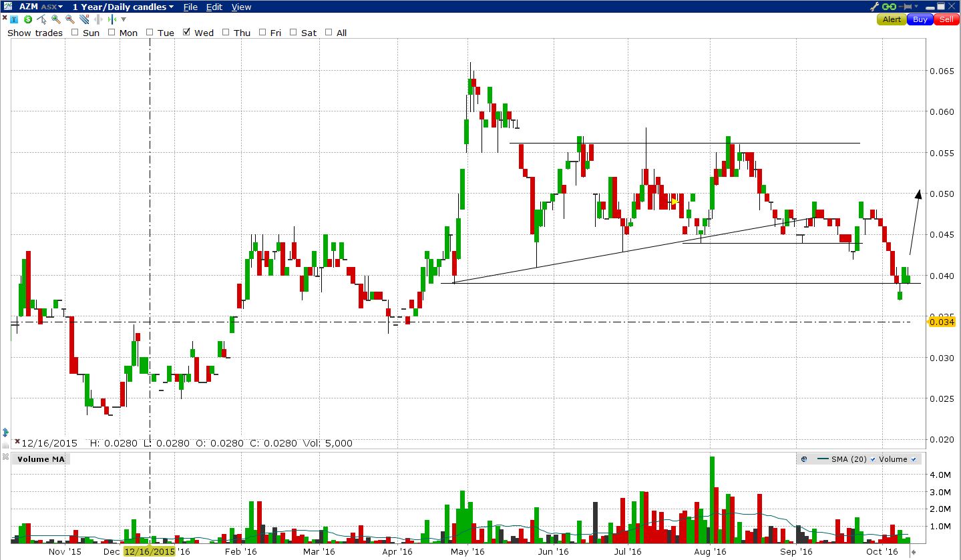Open the dropdown arrow beside the pin

click(916, 7)
